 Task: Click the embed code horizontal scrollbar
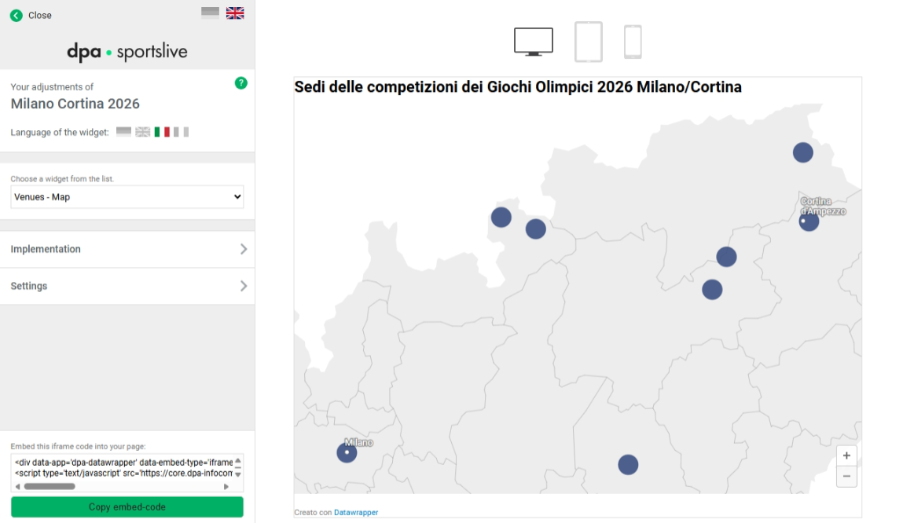[50, 487]
